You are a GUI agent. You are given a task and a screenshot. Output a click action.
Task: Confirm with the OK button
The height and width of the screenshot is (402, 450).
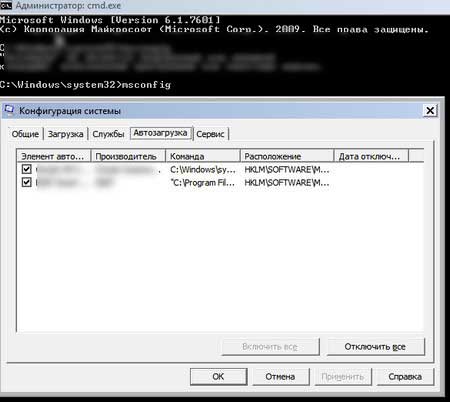pos(218,376)
